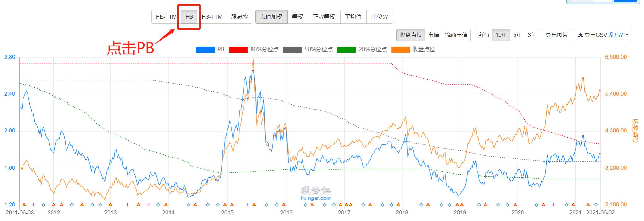Hide the orange 收盘点位 legend series
This screenshot has width=644, height=221.
coord(413,50)
